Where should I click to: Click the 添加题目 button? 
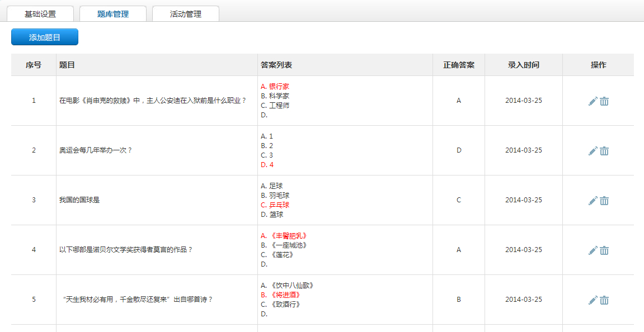click(45, 37)
